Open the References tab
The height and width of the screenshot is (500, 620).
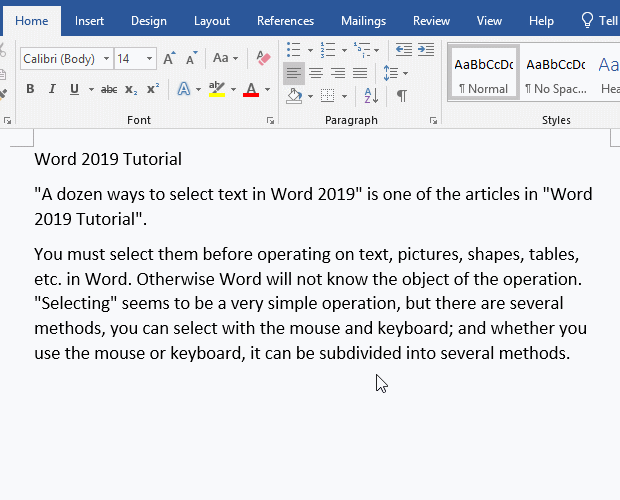(x=285, y=21)
